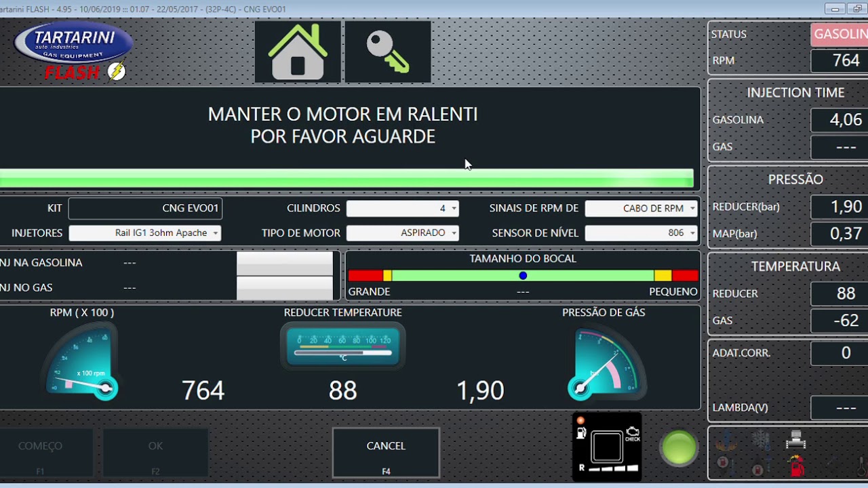Click the dimmed snowflake status icon
868x488 pixels.
[x=761, y=441]
